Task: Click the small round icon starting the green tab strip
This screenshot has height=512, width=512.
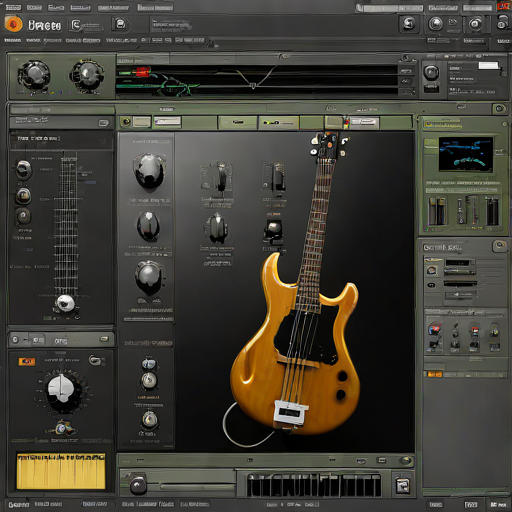Action: 126,122
